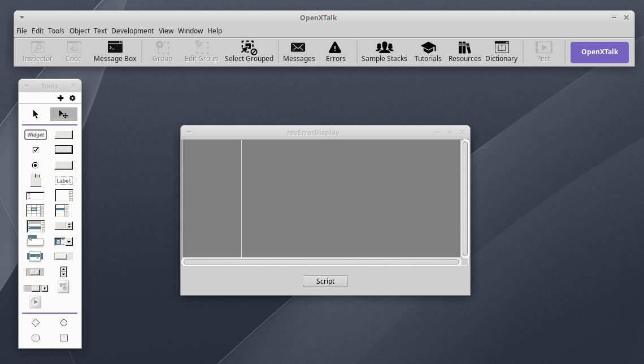Select the Edit (pointer) tool
Screen dimensions: 644x364
[64, 114]
